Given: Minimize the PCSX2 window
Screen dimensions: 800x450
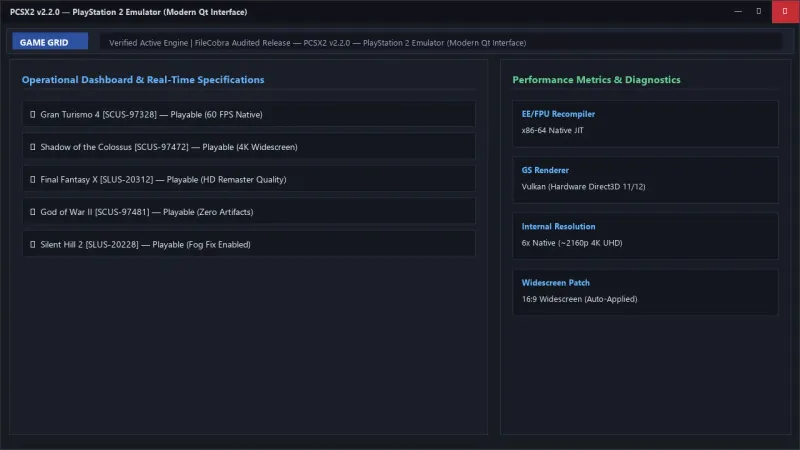Looking at the screenshot, I should tap(738, 11).
